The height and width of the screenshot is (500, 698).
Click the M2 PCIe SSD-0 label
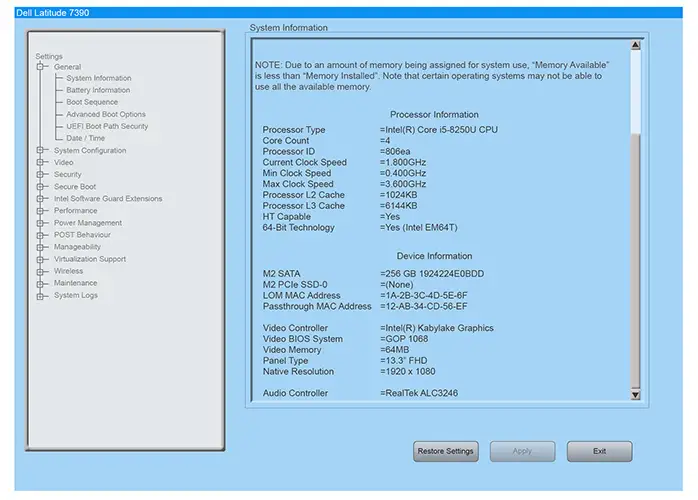pyautogui.click(x=295, y=285)
